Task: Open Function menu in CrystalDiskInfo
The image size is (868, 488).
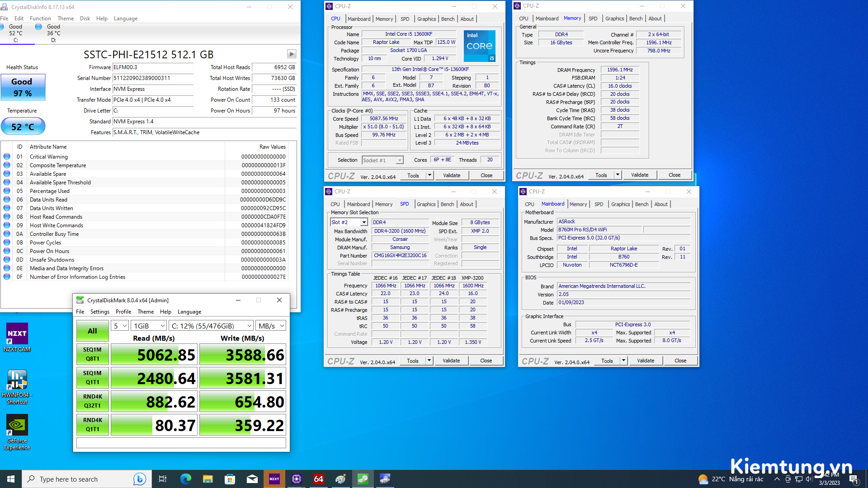Action: (40, 19)
